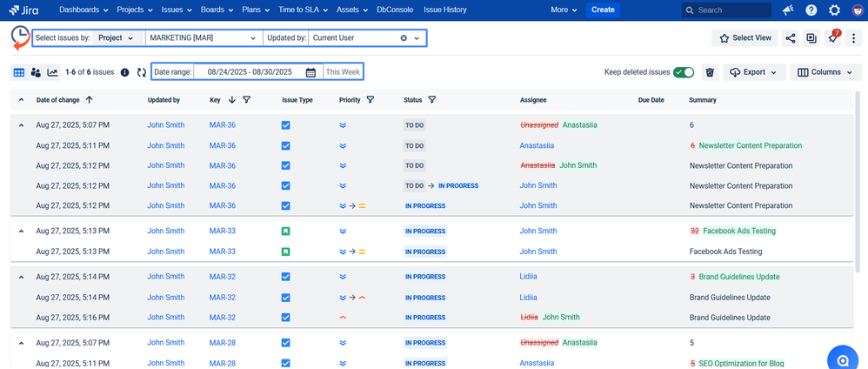Screen dimensions: 868x369
Task: Expand the Export dropdown menu
Action: tap(754, 72)
